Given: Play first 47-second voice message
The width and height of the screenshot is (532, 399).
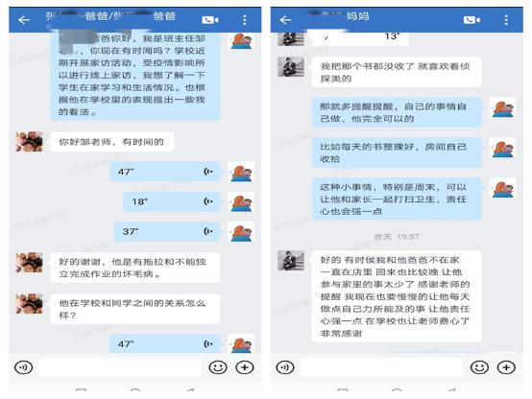Looking at the screenshot, I should tap(164, 172).
